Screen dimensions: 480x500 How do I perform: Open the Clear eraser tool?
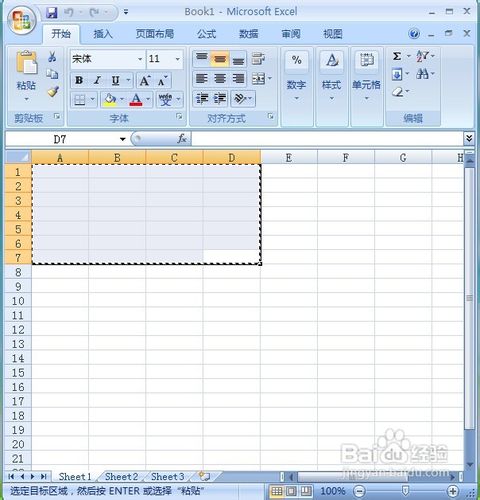(397, 91)
